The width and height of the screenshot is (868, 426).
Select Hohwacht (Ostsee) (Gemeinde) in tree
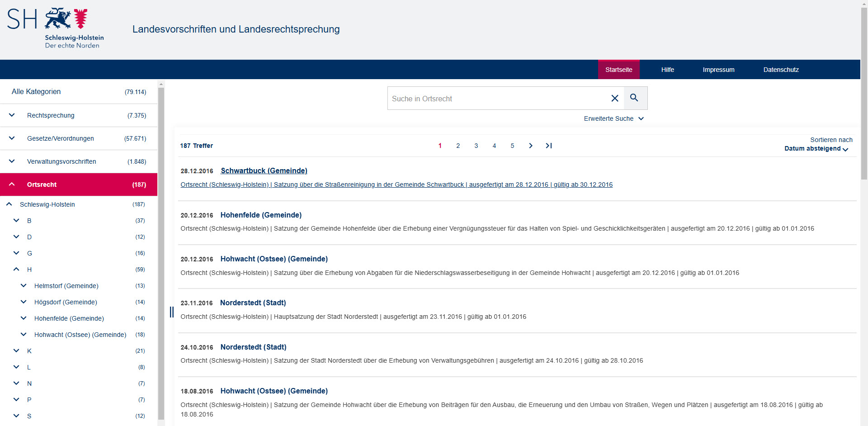80,335
